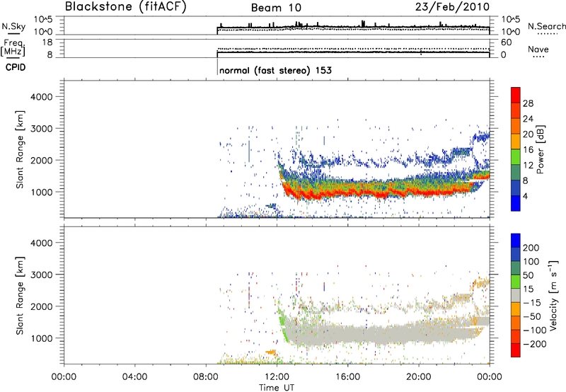Image resolution: width=566 pixels, height=392 pixels.
Task: Click the 28 tick on the power scale
Action: click(528, 103)
